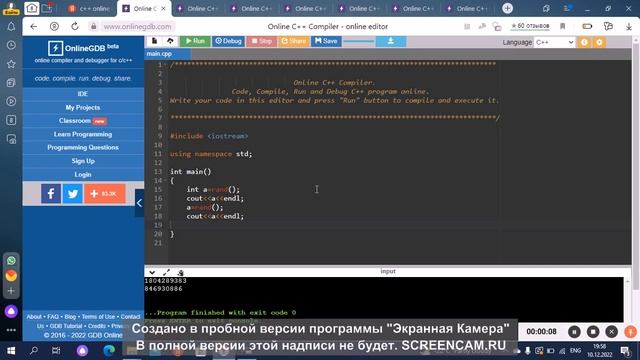Stop the screen recording

[x=593, y=332]
